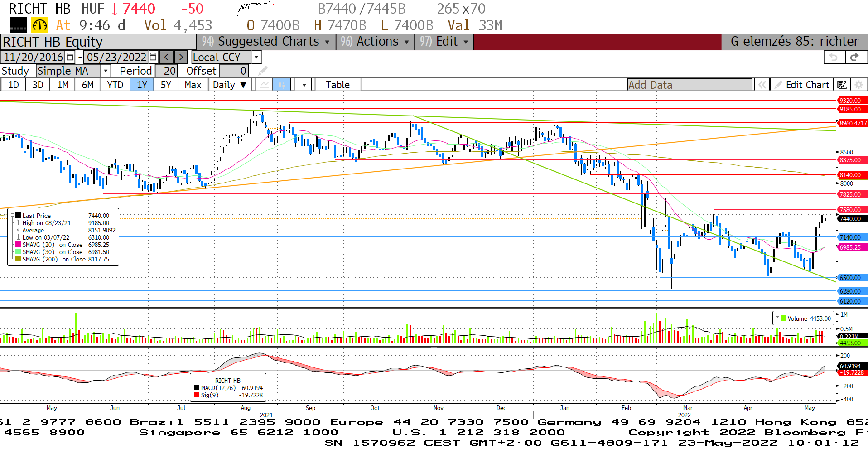Image resolution: width=868 pixels, height=468 pixels.
Task: Click the double left chevron collapse icon
Action: pyautogui.click(x=762, y=85)
